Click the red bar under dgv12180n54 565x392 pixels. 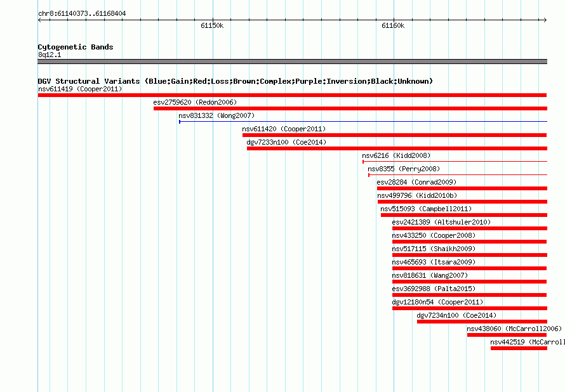point(470,308)
